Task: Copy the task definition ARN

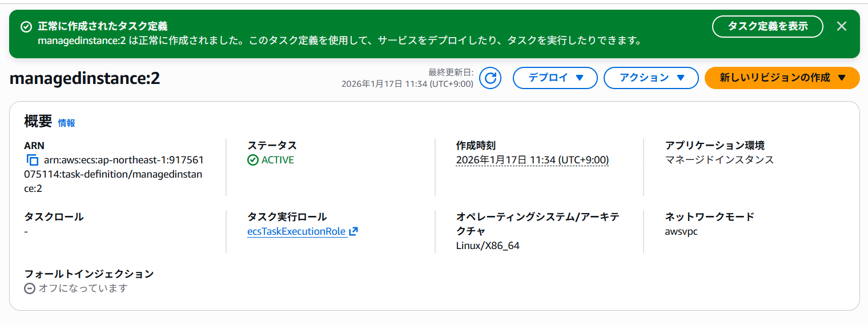Action: 33,161
